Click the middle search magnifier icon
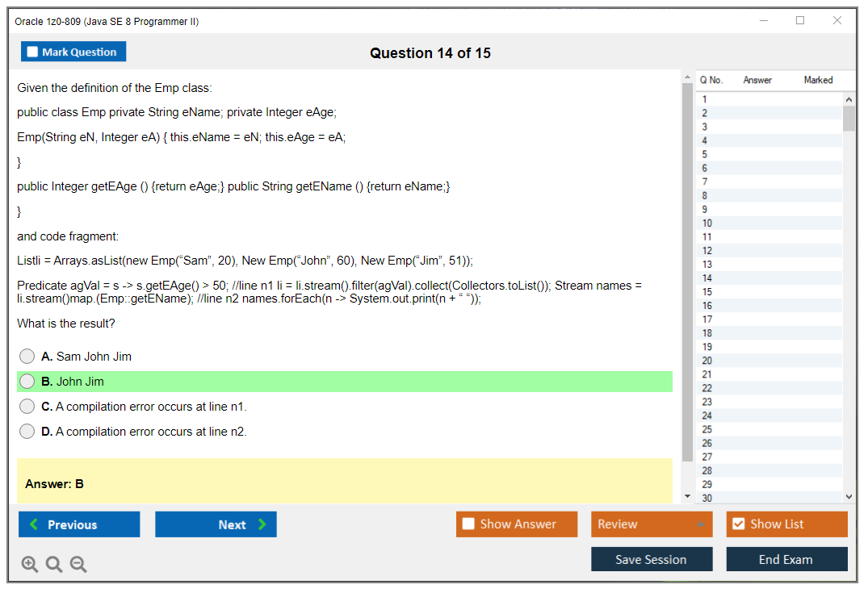868x593 pixels. pos(54,564)
